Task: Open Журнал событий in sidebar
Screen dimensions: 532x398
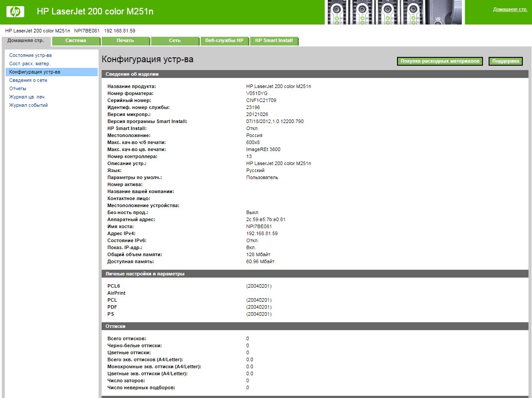Action: click(28, 105)
